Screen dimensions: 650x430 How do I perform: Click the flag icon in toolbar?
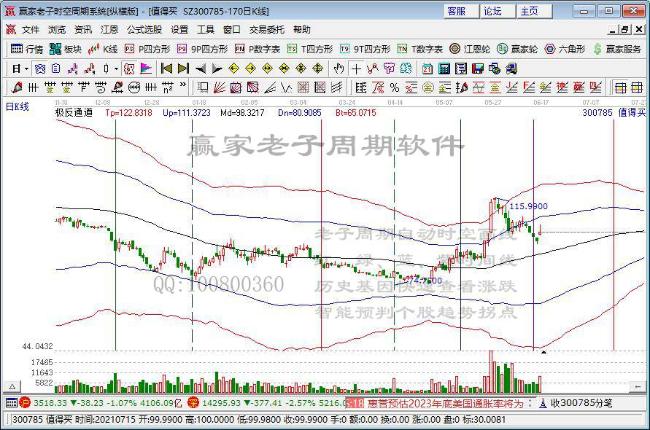146,69
